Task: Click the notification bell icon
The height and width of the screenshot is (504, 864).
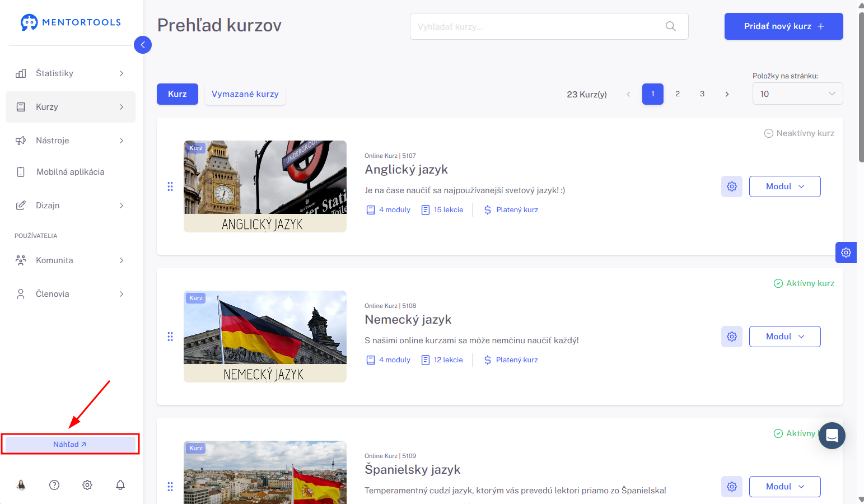Action: [120, 485]
